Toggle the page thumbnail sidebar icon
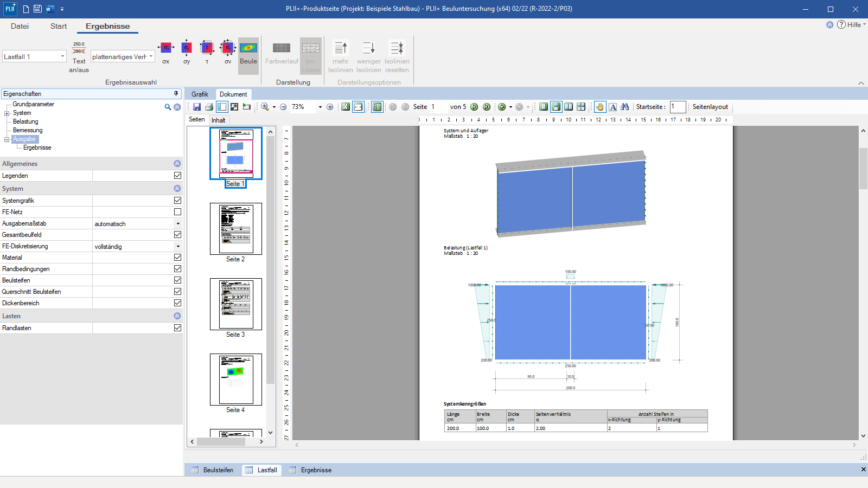The height and width of the screenshot is (488, 868). click(x=222, y=107)
